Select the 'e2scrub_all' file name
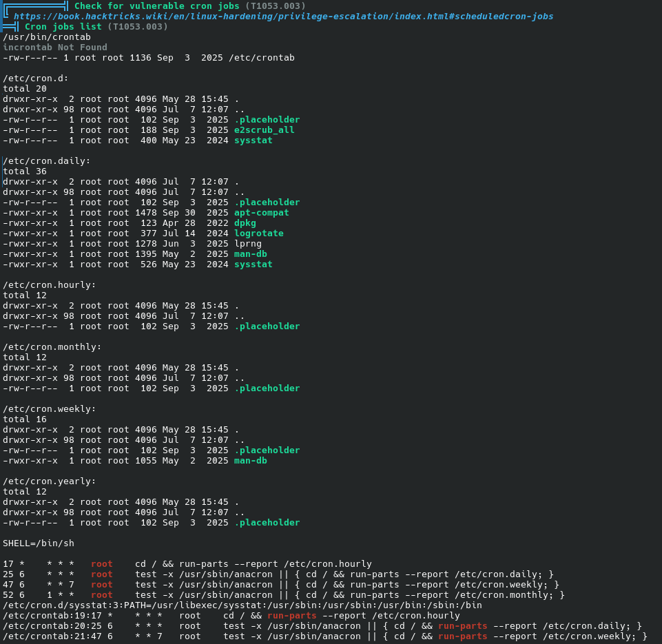Screen dimensions: 662x644 click(265, 130)
